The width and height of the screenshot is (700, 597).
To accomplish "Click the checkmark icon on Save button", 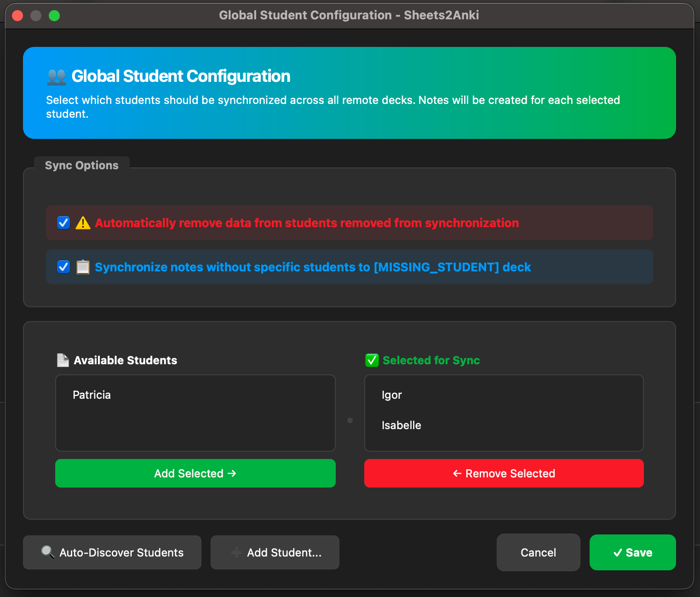I will click(x=618, y=553).
